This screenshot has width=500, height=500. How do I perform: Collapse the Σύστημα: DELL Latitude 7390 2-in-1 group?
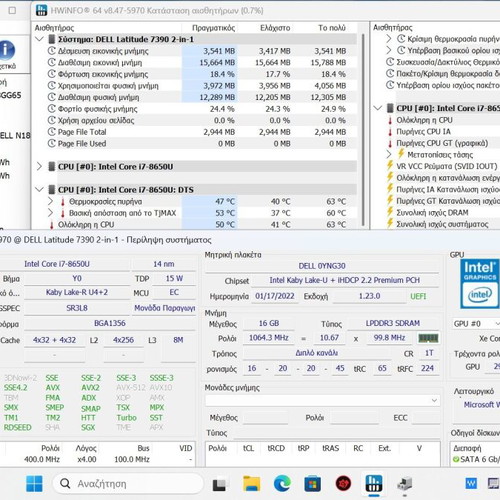(x=39, y=39)
